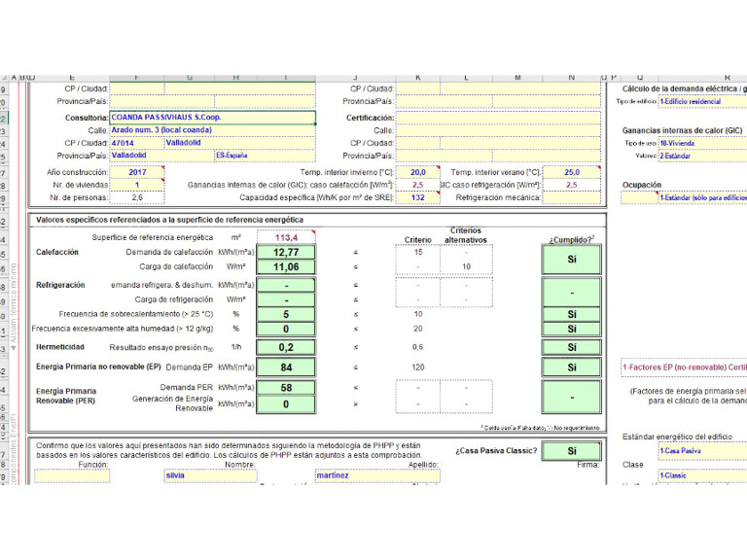Viewport: 747px width, 560px height.
Task: Click Hermeticidad result 0,2
Action: point(286,348)
